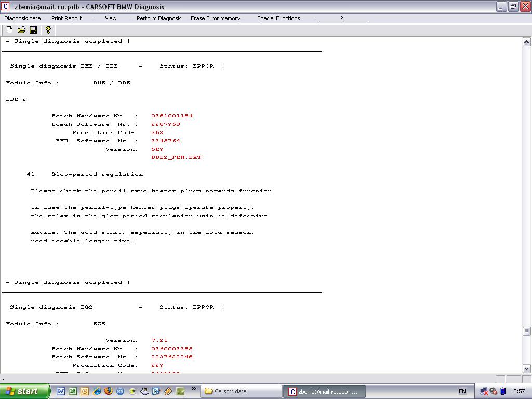The height and width of the screenshot is (399, 532).
Task: Click the system clock showing 13:57
Action: tap(517, 391)
